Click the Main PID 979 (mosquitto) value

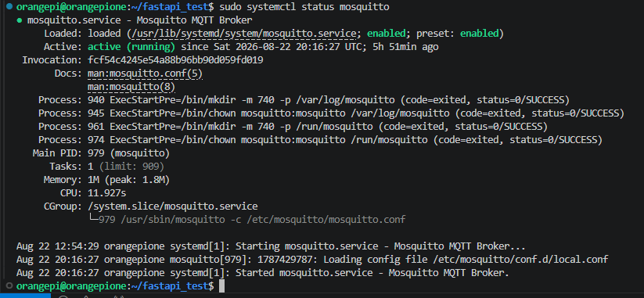[128, 153]
